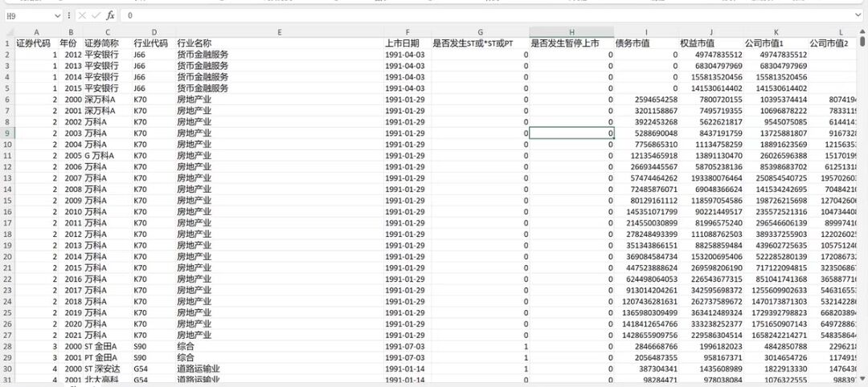The height and width of the screenshot is (387, 868).
Task: Click the equity value 7800720155 cell
Action: (710, 100)
